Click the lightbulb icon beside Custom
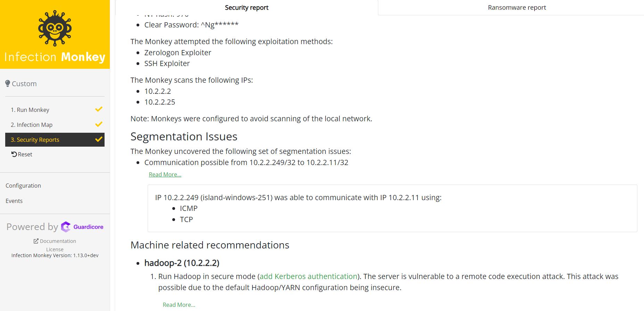 point(8,83)
